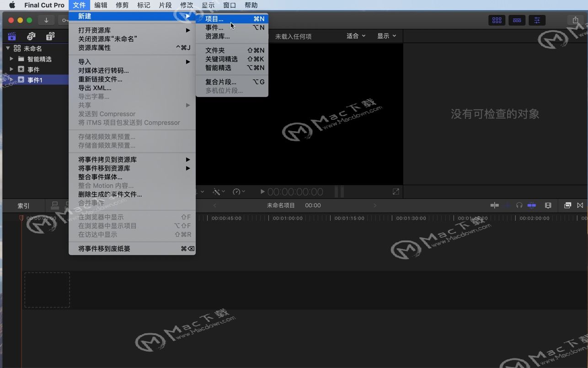This screenshot has height=368, width=588.
Task: Expand the 打开资源库 submenu
Action: (132, 30)
